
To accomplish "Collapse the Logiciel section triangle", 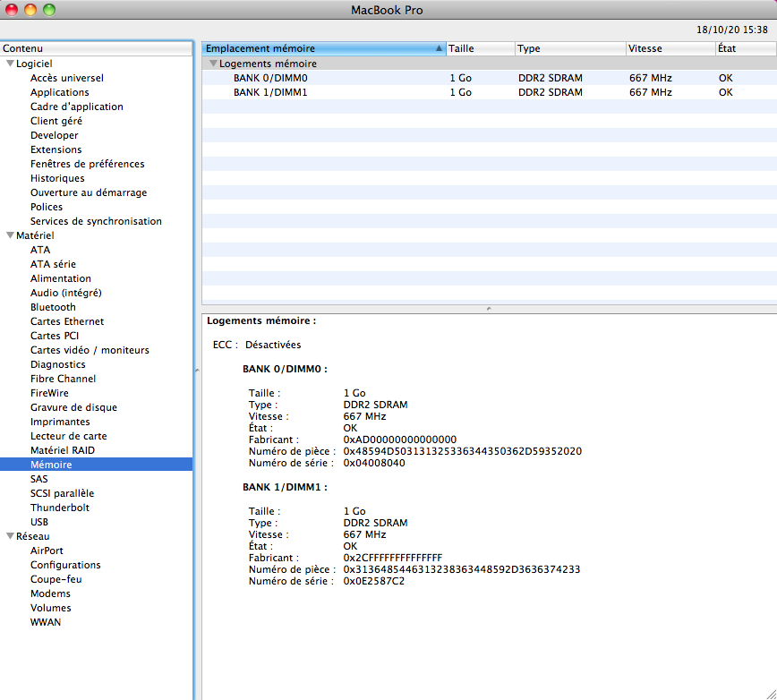I will click(x=10, y=64).
